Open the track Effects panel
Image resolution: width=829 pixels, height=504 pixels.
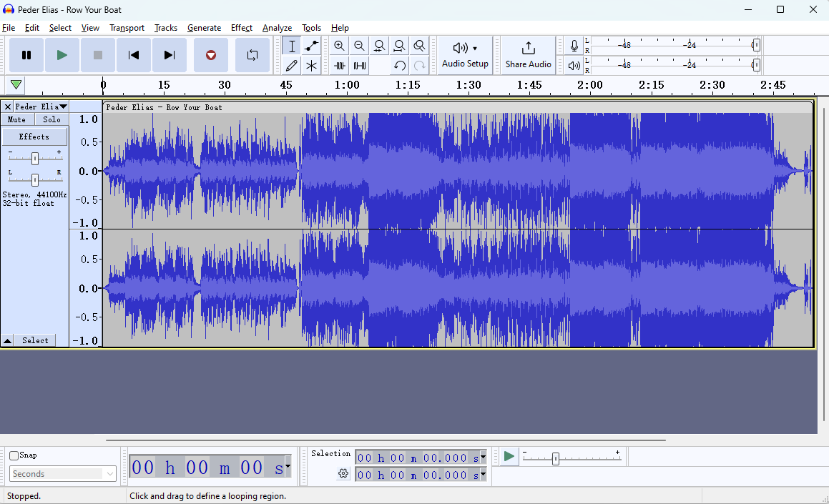pos(34,137)
